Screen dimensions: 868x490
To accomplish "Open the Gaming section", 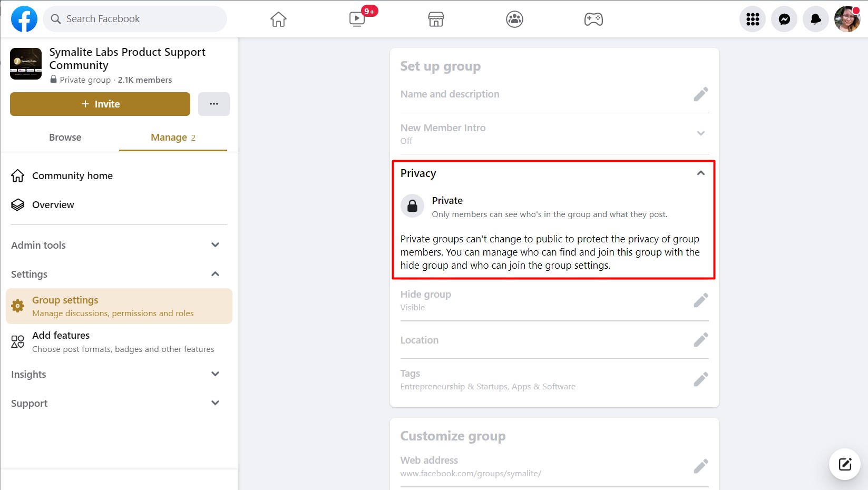I will (x=593, y=19).
